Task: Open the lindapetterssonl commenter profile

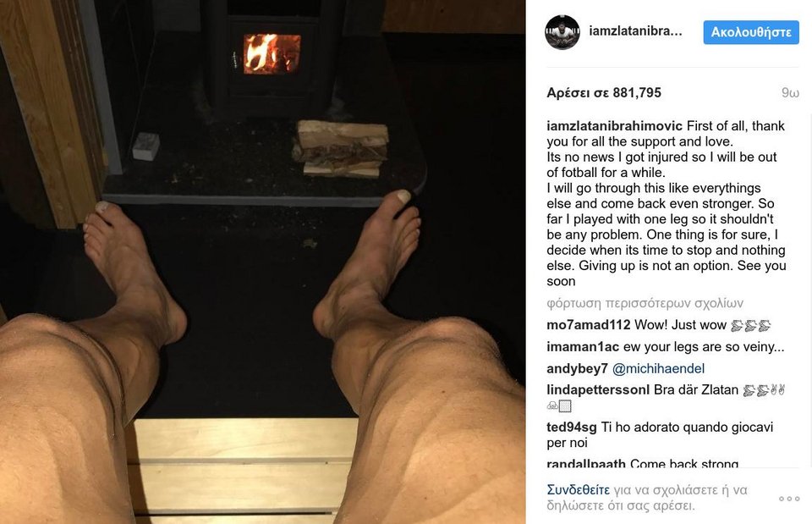Action: 598,389
